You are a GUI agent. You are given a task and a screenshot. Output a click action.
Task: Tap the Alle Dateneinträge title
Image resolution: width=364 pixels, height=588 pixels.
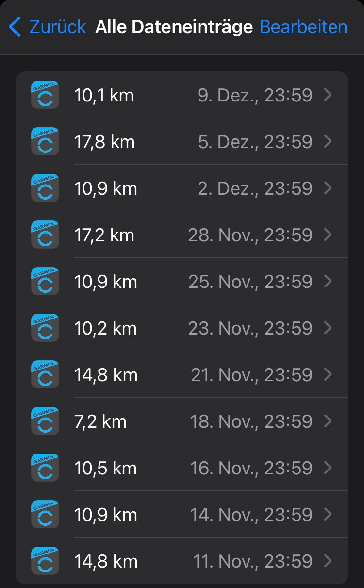(174, 27)
